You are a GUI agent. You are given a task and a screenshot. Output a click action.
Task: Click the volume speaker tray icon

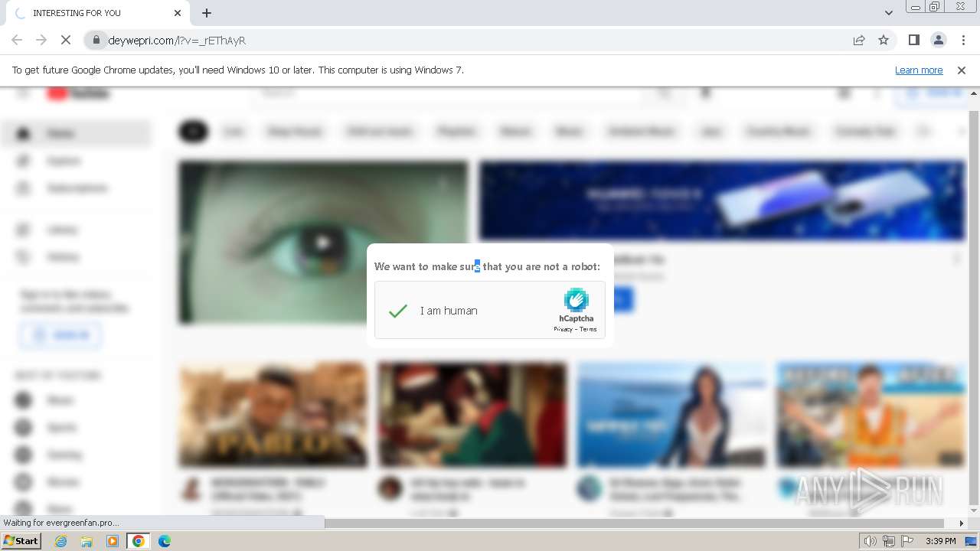click(870, 541)
